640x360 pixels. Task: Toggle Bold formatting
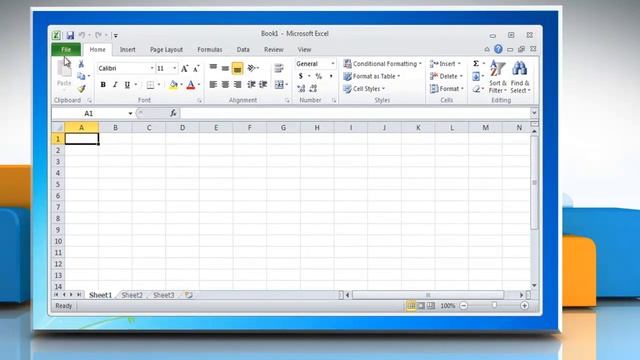103,84
